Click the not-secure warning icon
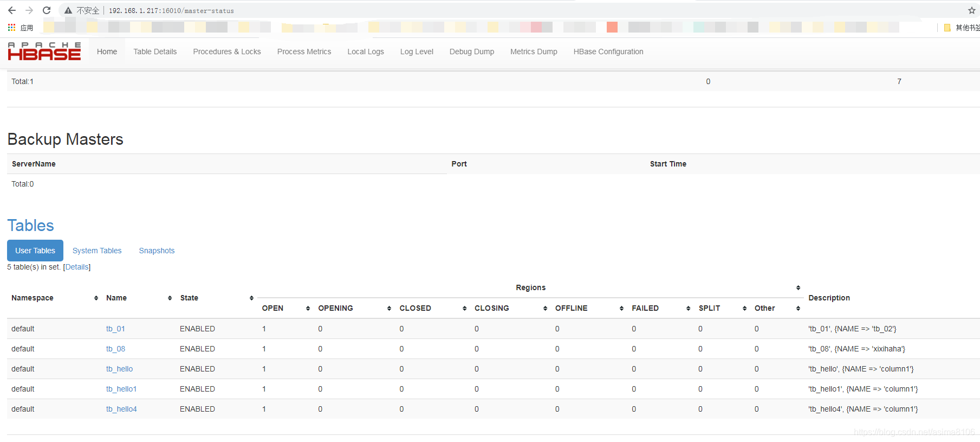This screenshot has width=980, height=442. (68, 10)
